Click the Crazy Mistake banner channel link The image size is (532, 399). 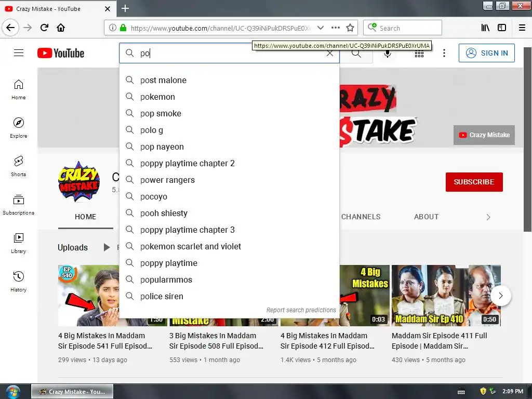coord(484,135)
